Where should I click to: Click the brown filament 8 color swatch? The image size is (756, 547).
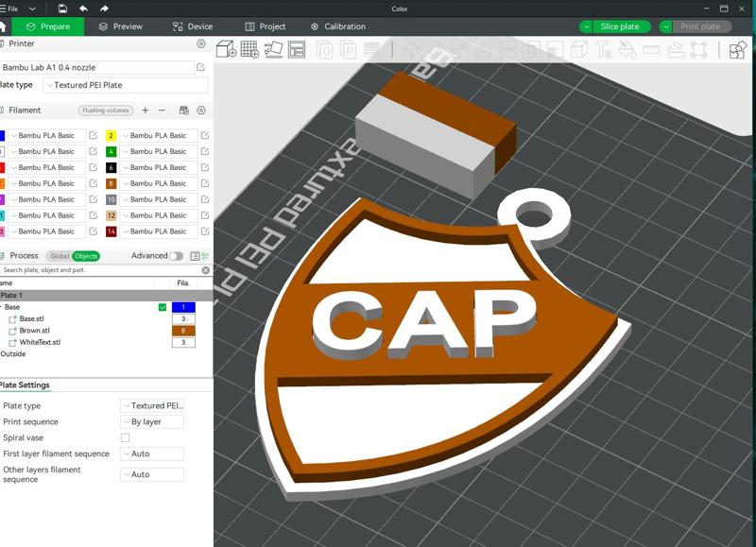[x=111, y=183]
